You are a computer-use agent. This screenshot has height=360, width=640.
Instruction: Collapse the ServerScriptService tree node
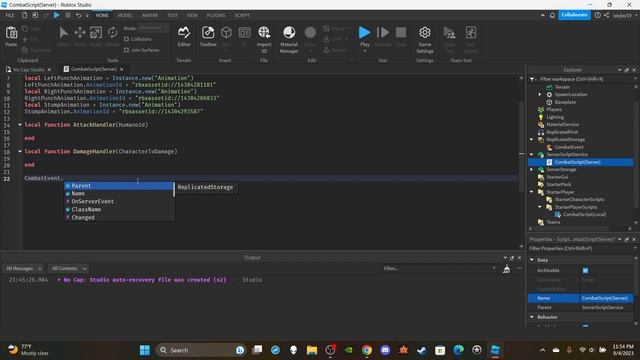click(x=531, y=155)
